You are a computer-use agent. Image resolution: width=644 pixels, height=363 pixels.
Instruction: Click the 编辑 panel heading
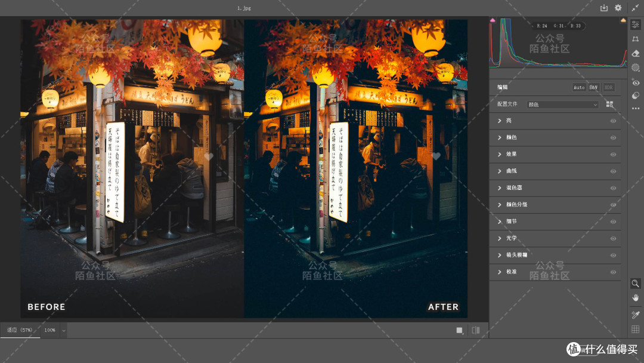pyautogui.click(x=502, y=87)
